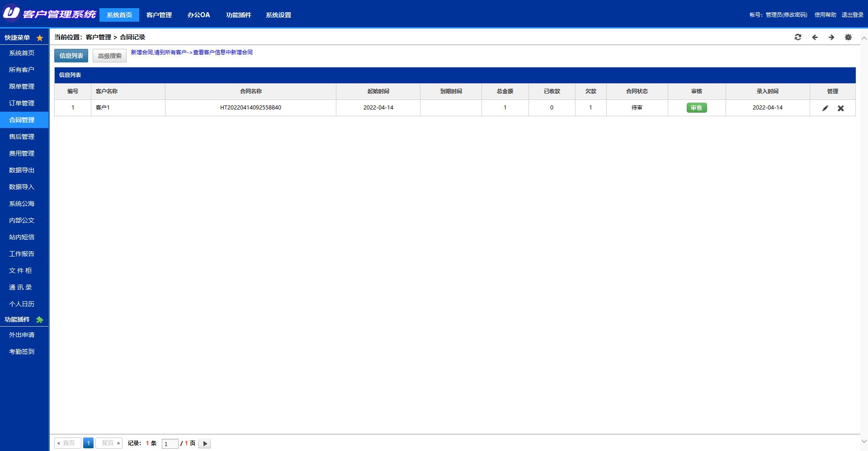Open 跟单管理 in the sidebar
Image resolution: width=868 pixels, height=451 pixels.
click(x=22, y=86)
